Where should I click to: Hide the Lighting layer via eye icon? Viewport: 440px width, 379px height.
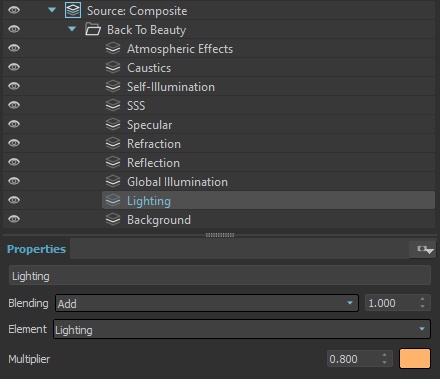click(x=14, y=200)
